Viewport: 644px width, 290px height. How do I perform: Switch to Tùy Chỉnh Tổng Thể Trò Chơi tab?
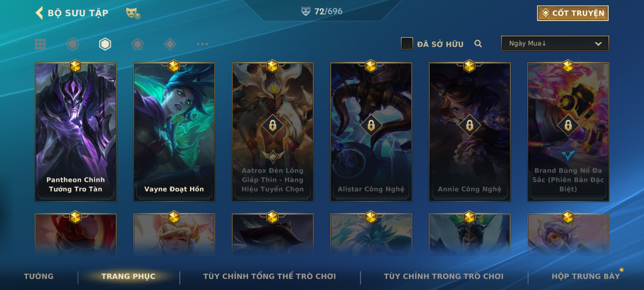click(x=270, y=276)
